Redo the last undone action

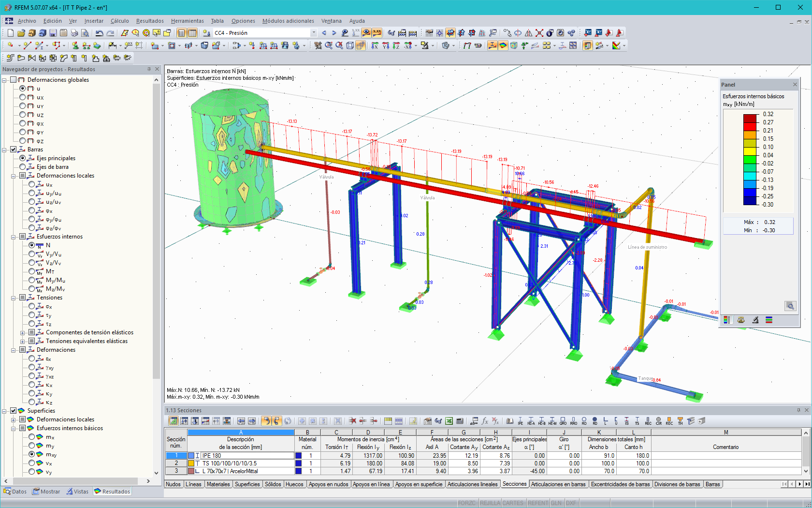[x=110, y=33]
